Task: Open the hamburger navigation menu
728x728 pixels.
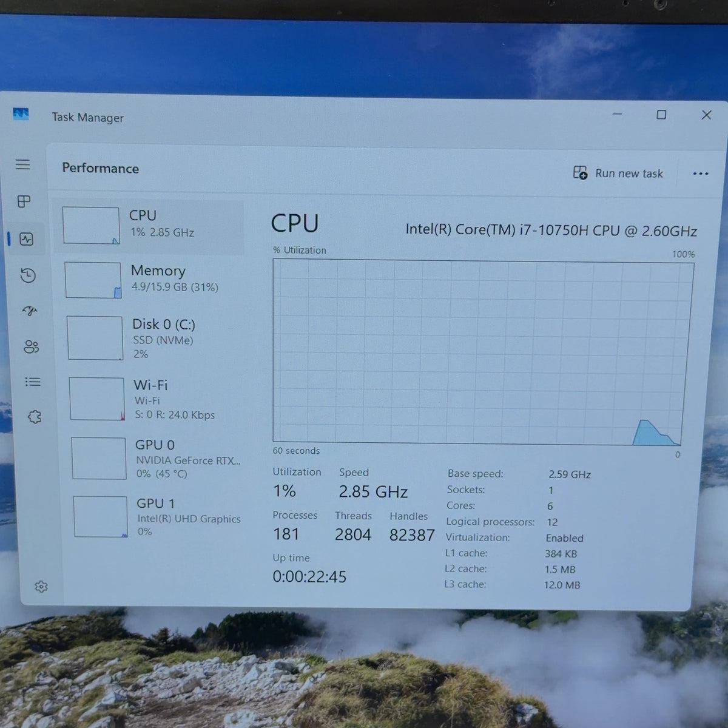Action: tap(22, 164)
